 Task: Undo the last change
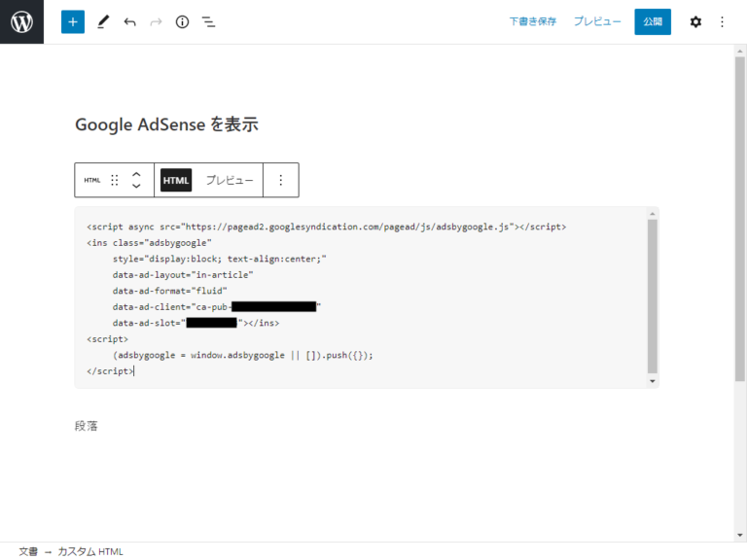(129, 21)
